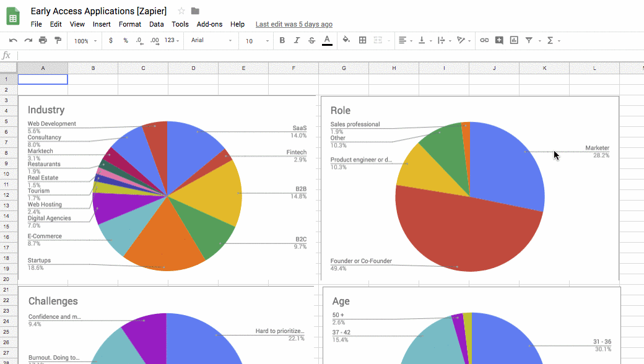Format as currency with dollar icon
This screenshot has height=364, width=644.
click(x=110, y=40)
